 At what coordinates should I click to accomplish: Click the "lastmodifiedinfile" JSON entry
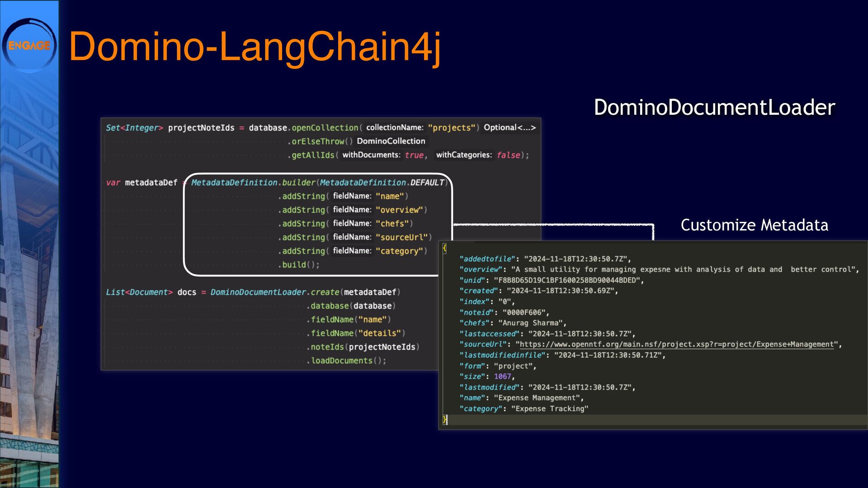coord(562,355)
